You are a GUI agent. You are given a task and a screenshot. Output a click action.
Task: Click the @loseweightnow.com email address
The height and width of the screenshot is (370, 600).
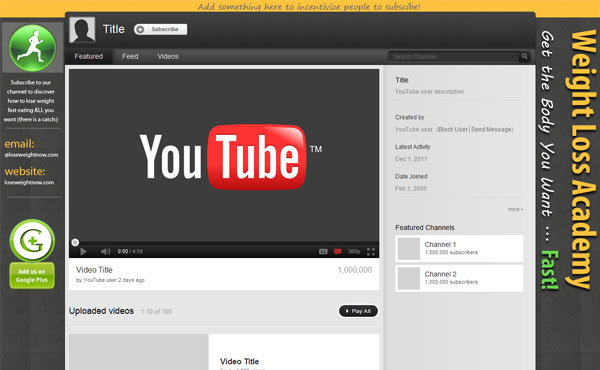(31, 155)
